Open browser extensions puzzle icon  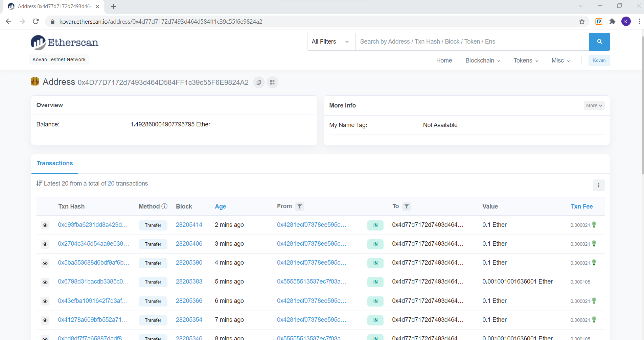612,22
